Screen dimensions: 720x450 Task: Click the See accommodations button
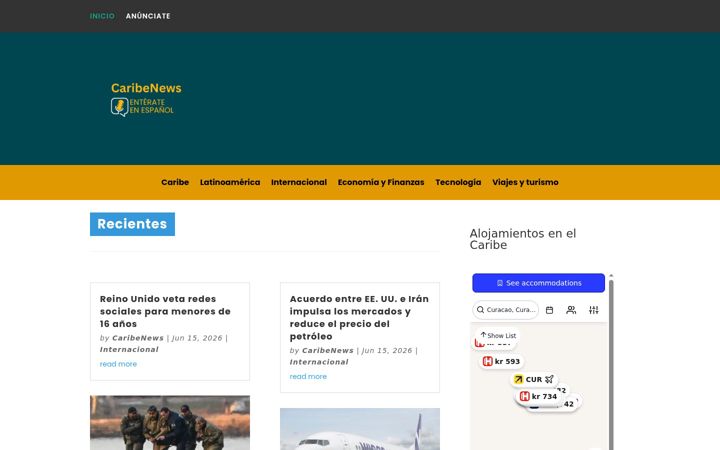[x=539, y=283]
